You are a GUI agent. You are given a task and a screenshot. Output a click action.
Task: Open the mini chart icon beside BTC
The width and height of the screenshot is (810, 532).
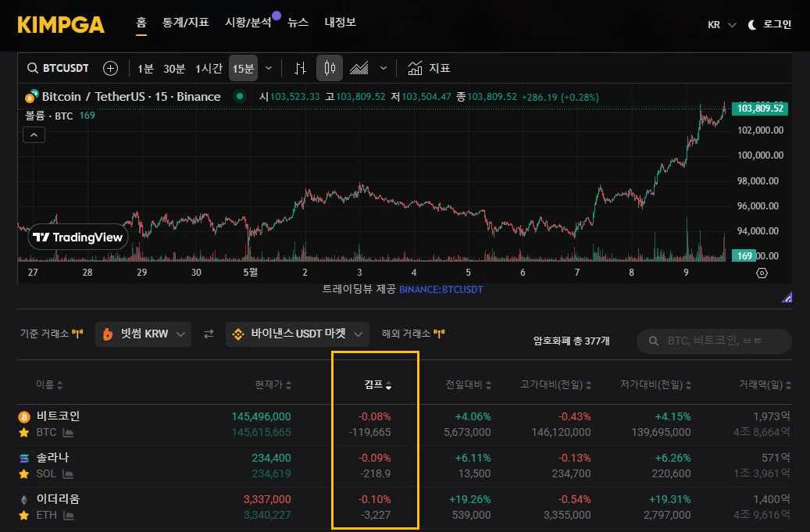pyautogui.click(x=68, y=432)
